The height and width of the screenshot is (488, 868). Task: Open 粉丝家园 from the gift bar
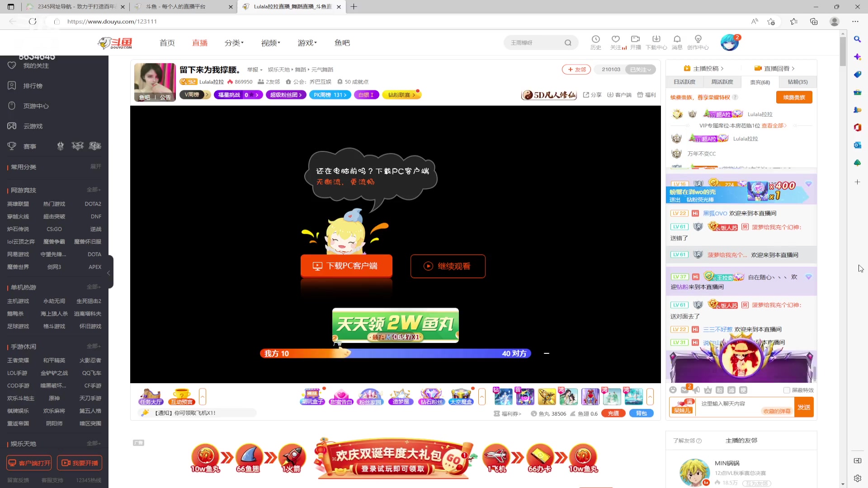(x=371, y=395)
